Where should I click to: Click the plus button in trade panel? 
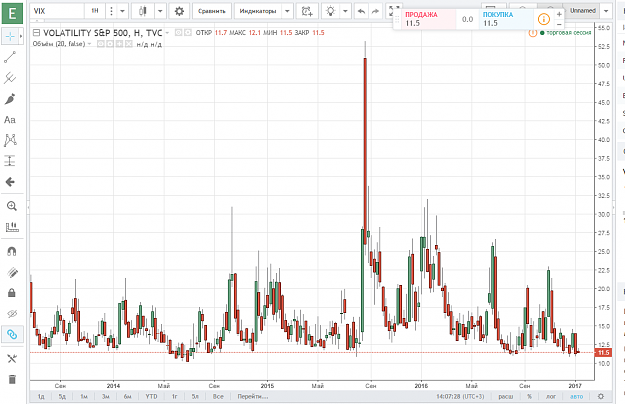click(559, 14)
